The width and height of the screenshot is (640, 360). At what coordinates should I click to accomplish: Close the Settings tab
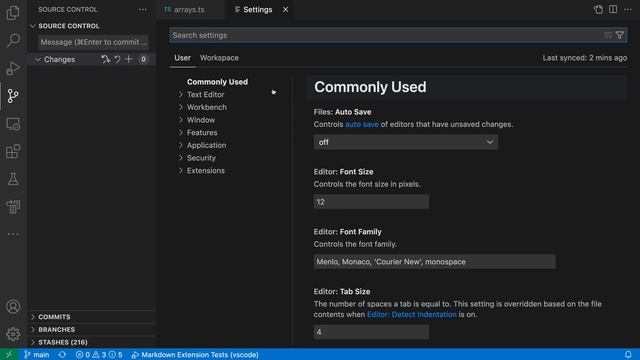tap(286, 9)
